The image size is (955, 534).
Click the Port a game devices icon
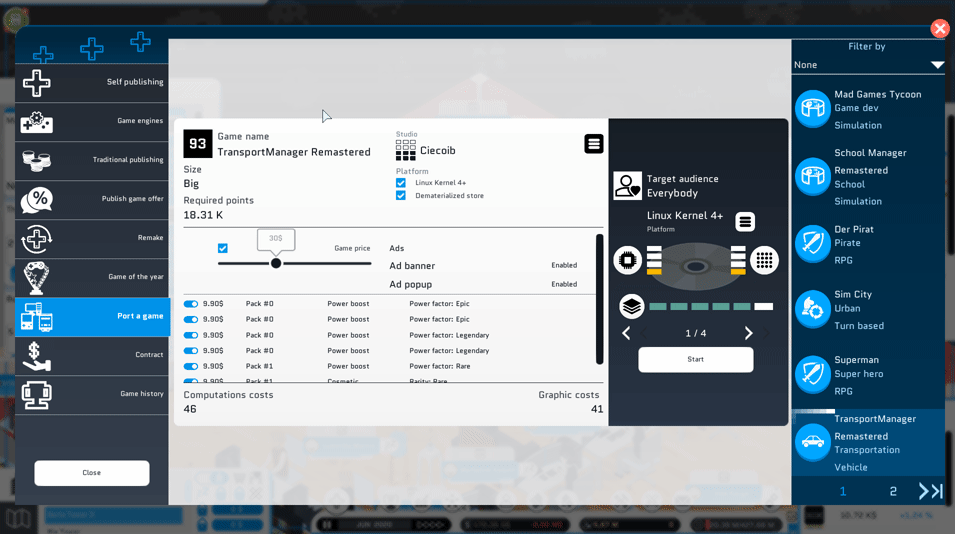[37, 317]
